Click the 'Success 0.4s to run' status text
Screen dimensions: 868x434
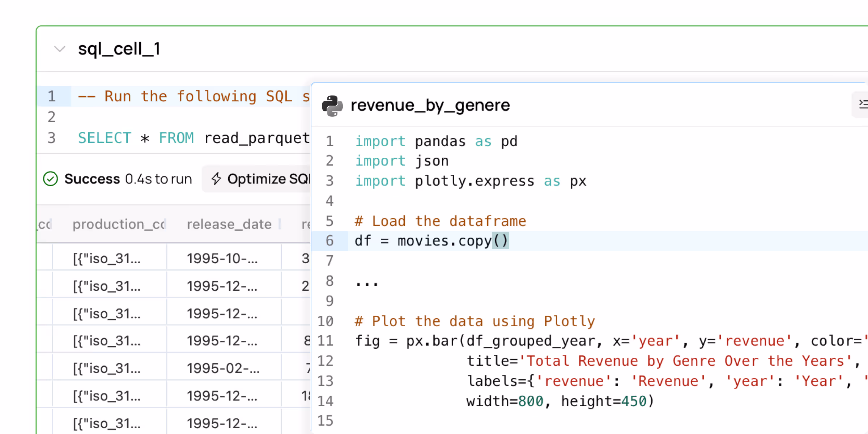point(128,179)
